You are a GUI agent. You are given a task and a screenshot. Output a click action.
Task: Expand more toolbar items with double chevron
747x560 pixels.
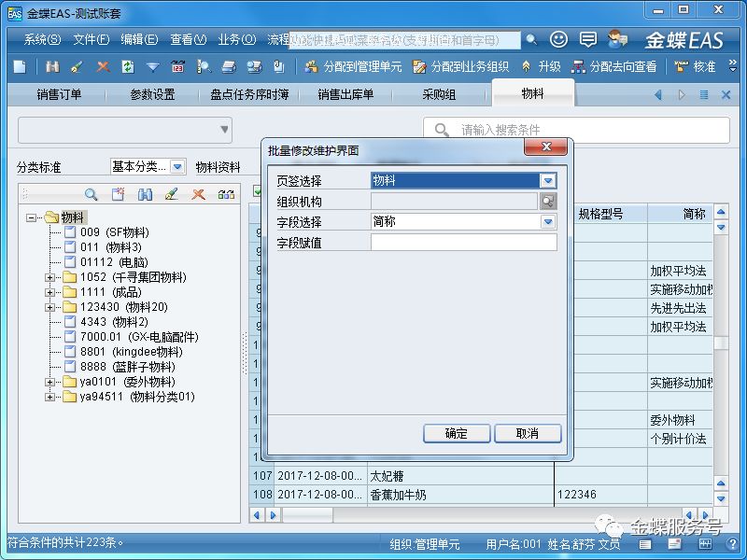click(733, 65)
